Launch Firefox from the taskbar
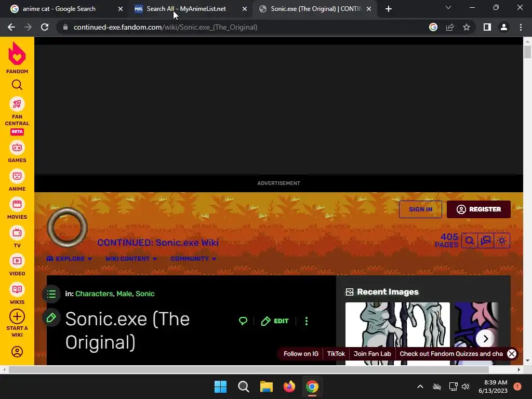 [289, 387]
